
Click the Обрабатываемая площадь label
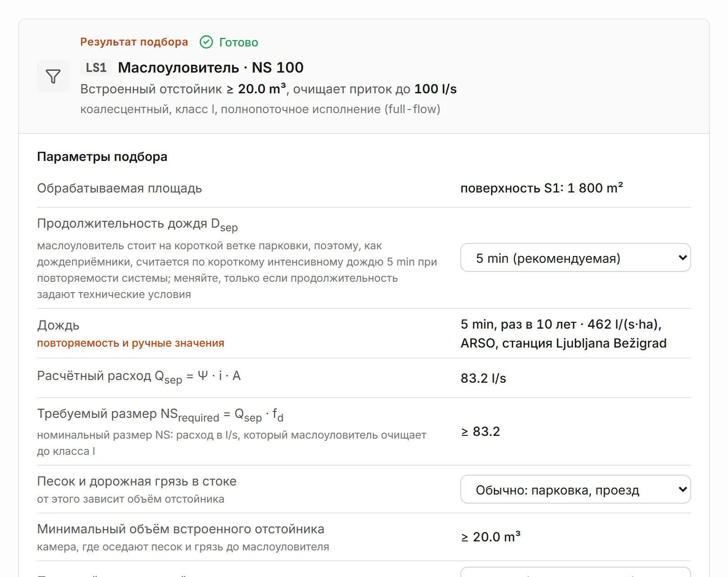119,188
